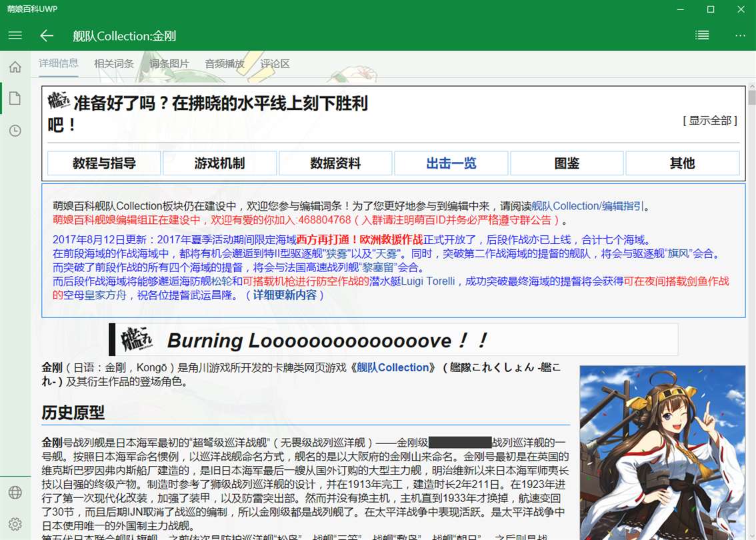Click the app title 萌娘百科UWP
This screenshot has width=756, height=540.
[32, 9]
